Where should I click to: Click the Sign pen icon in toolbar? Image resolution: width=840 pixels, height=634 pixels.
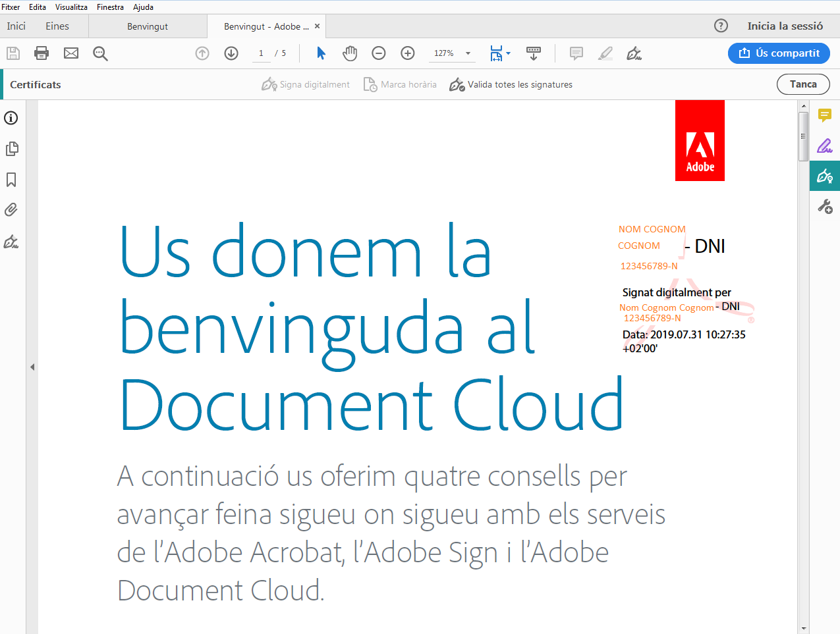tap(634, 53)
